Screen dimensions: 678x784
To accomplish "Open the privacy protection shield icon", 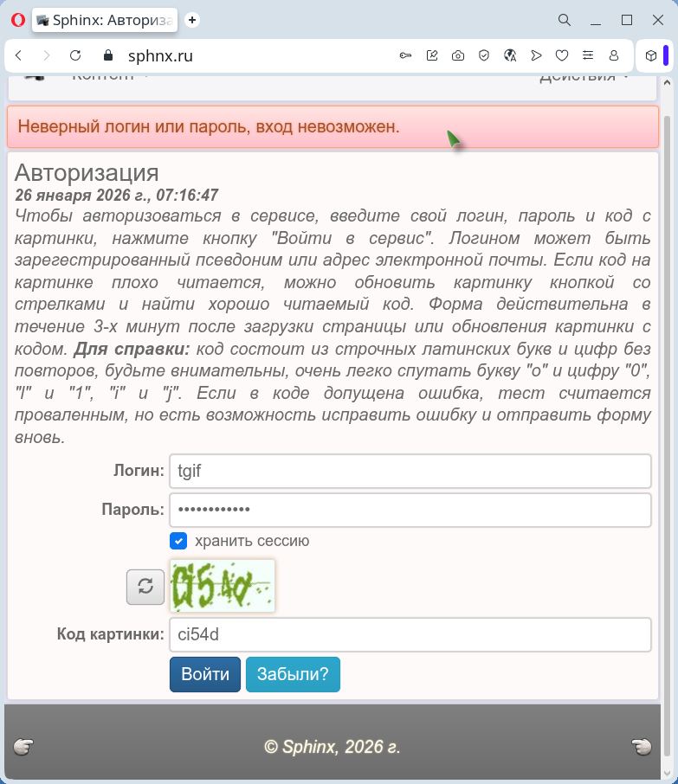I will point(484,55).
